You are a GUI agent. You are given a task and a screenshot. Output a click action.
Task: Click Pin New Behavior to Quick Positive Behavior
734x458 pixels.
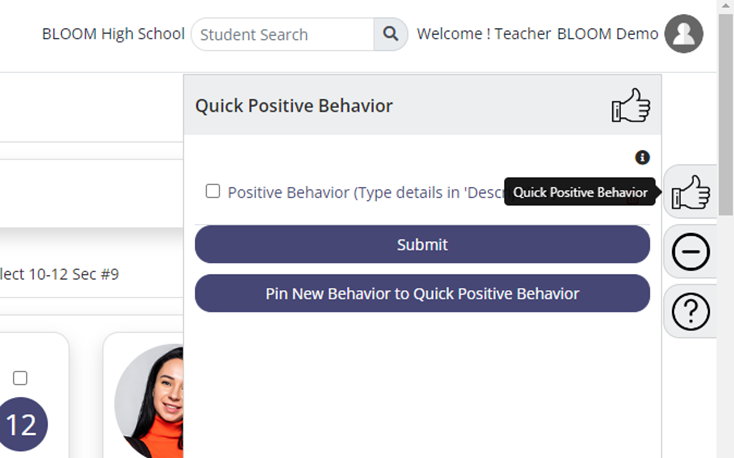click(x=422, y=293)
